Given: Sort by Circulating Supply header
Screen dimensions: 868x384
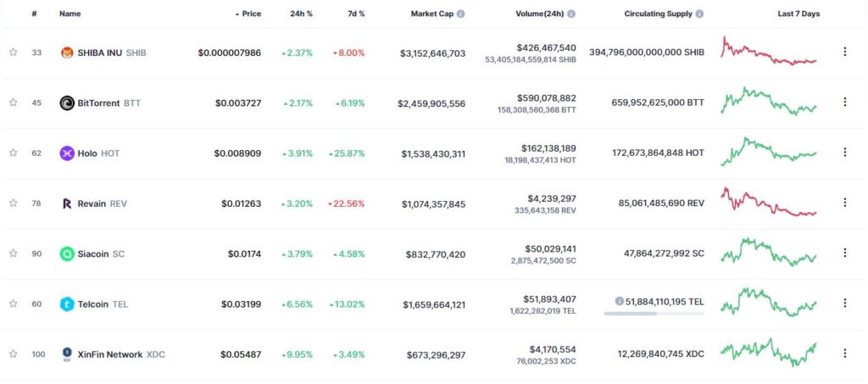Looking at the screenshot, I should (x=658, y=14).
